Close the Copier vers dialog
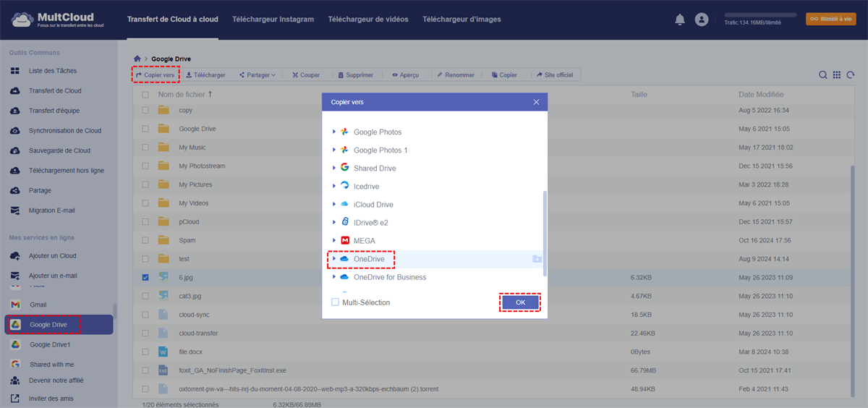Viewport: 868px width, 408px height. (x=536, y=102)
